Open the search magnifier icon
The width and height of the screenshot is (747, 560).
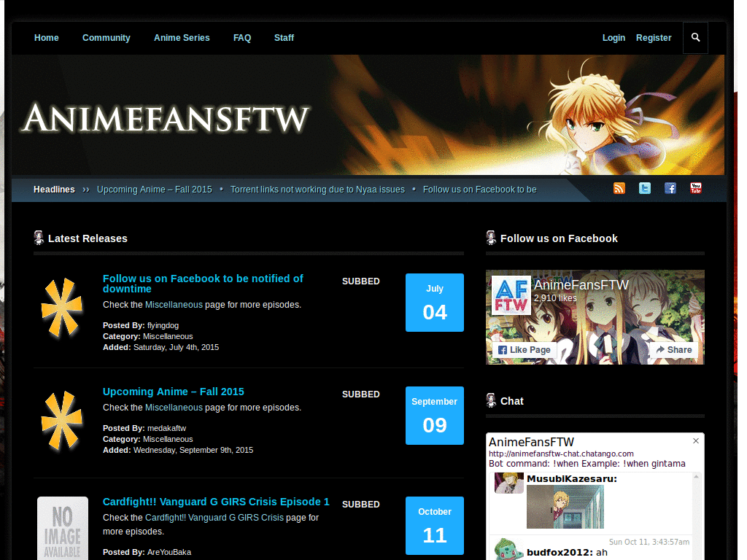(695, 38)
